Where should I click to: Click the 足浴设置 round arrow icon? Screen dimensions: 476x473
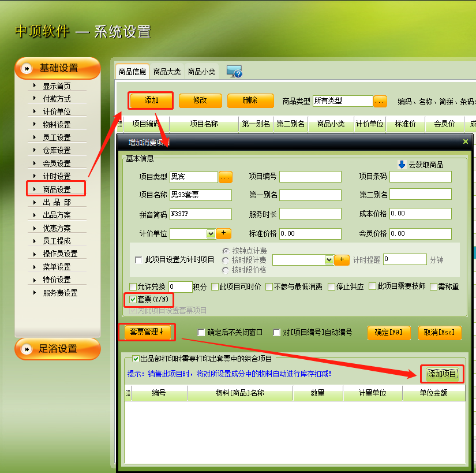(27, 349)
